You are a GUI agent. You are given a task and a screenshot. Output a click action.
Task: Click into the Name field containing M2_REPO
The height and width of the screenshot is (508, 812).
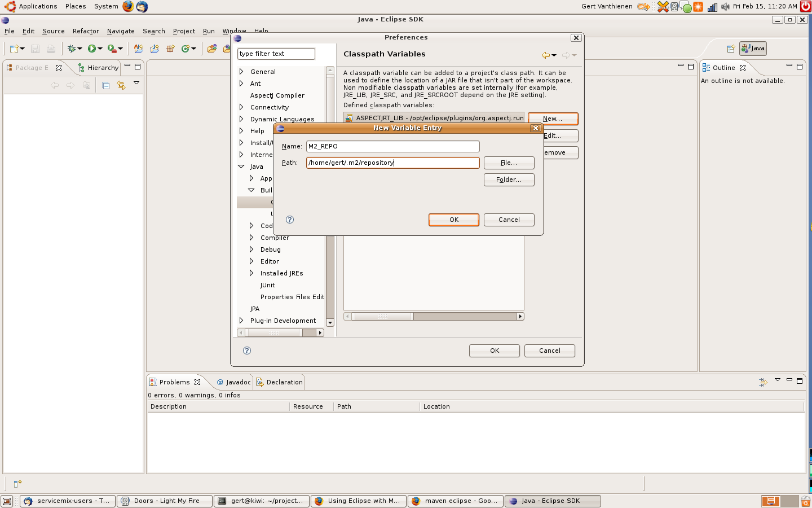coord(392,146)
